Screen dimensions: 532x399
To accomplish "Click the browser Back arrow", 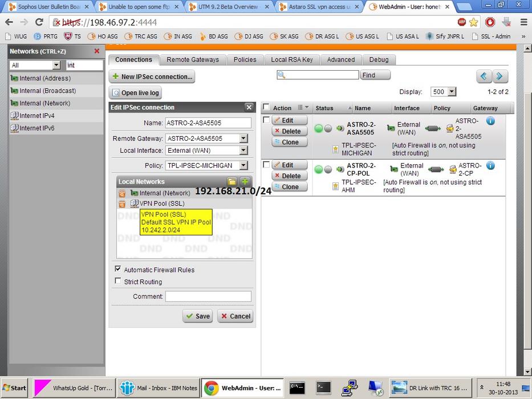I will (x=9, y=22).
